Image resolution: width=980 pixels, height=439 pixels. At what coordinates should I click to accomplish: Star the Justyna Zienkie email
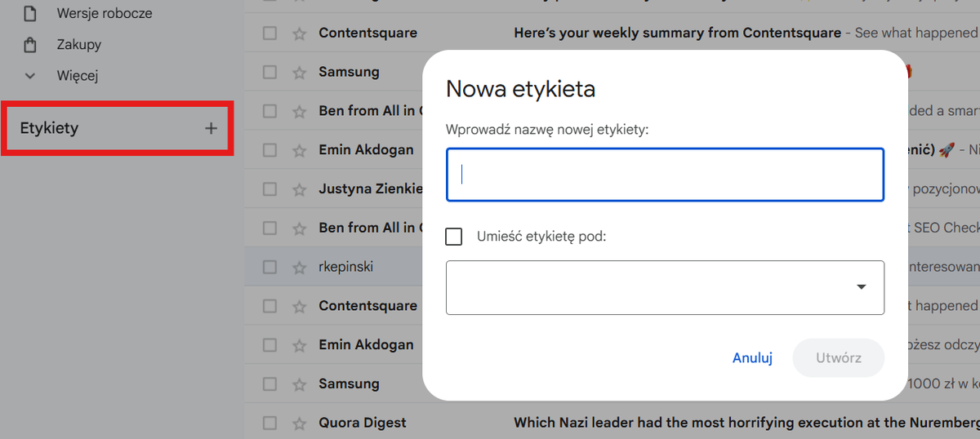pyautogui.click(x=299, y=189)
